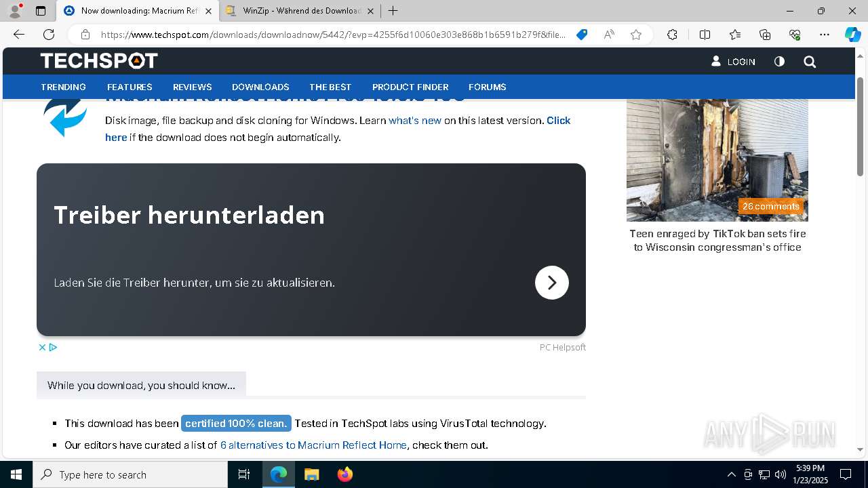Open the Copilot sidebar
The image size is (868, 488).
click(x=852, y=35)
